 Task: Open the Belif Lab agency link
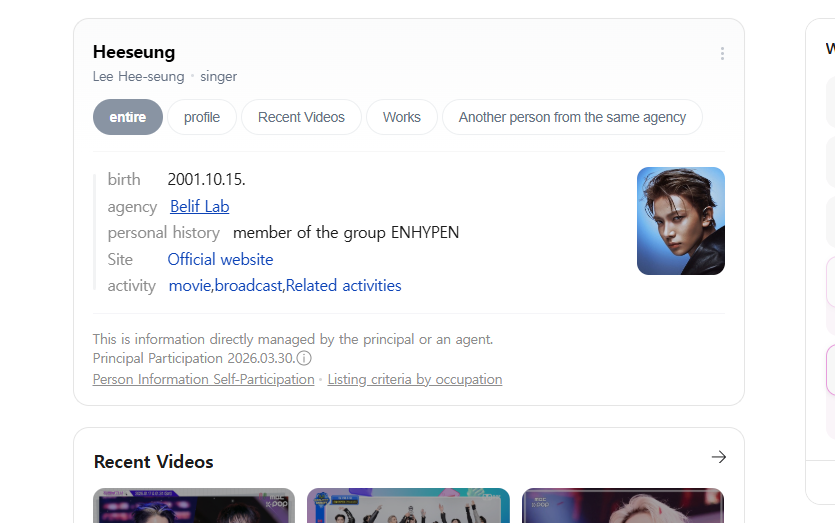(x=200, y=206)
